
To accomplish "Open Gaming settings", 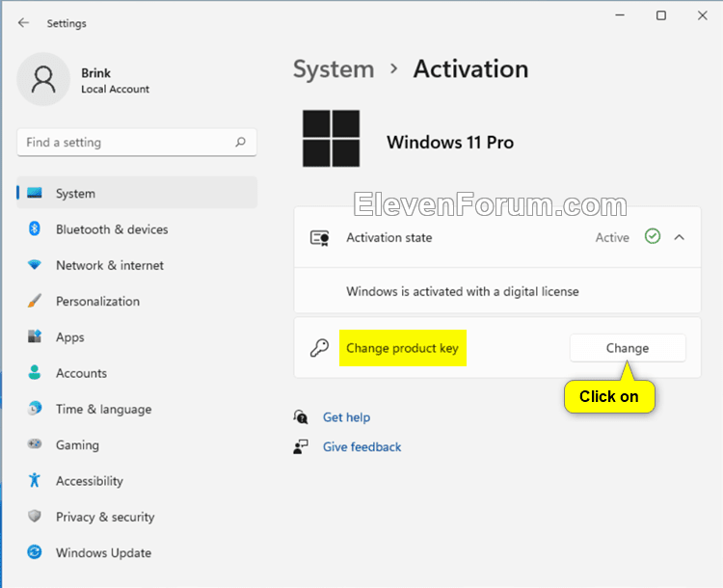I will tap(137, 444).
